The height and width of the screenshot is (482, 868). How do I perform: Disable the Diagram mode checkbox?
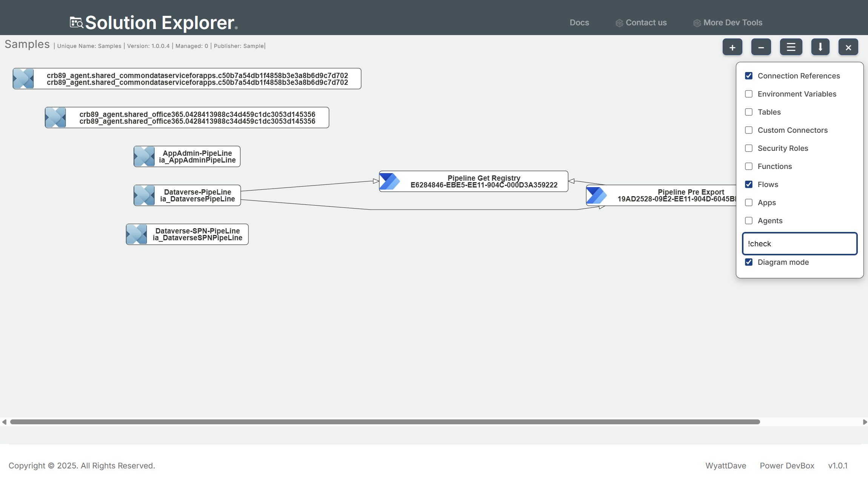coord(749,262)
